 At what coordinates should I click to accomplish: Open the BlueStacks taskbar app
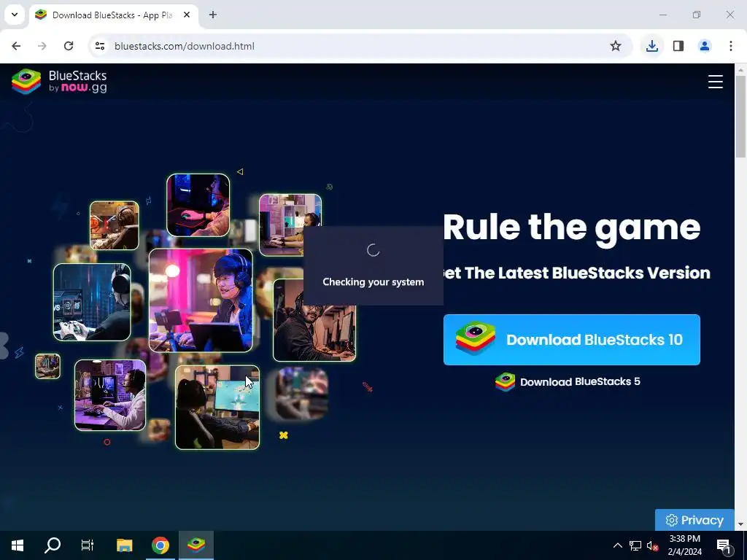point(196,545)
